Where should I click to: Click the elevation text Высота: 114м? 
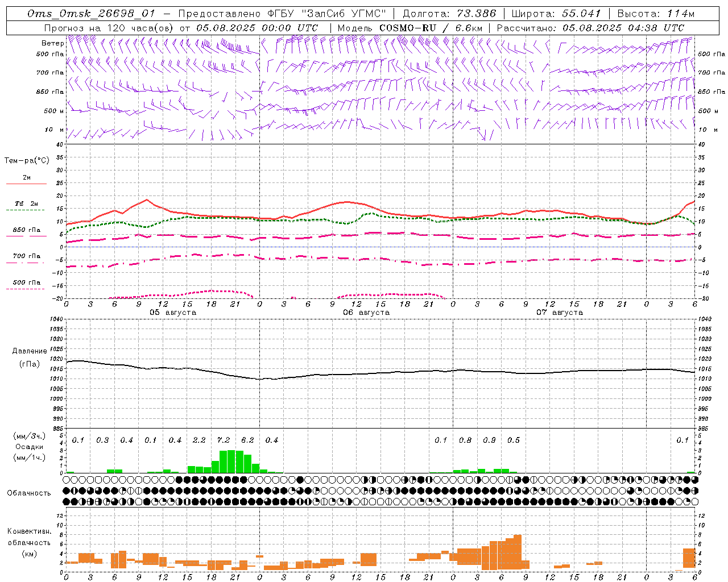pyautogui.click(x=655, y=14)
